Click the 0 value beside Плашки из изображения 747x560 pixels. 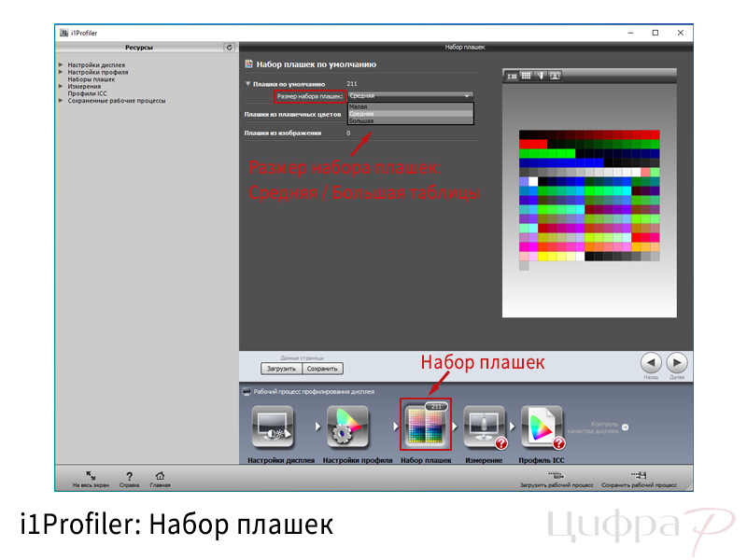[348, 133]
